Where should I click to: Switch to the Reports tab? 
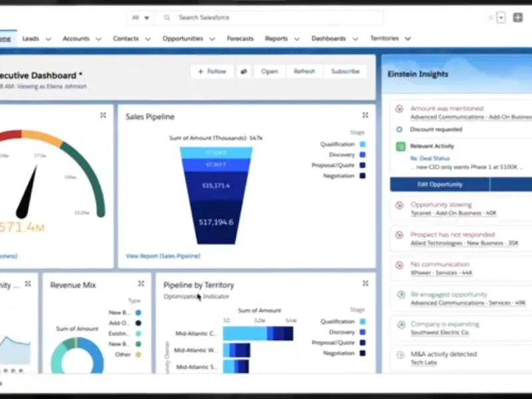pyautogui.click(x=276, y=39)
